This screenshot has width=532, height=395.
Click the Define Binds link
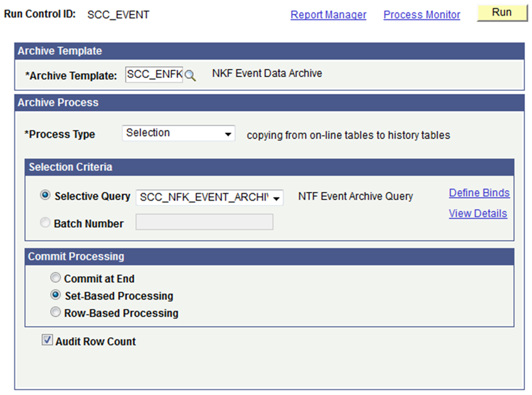(x=479, y=192)
